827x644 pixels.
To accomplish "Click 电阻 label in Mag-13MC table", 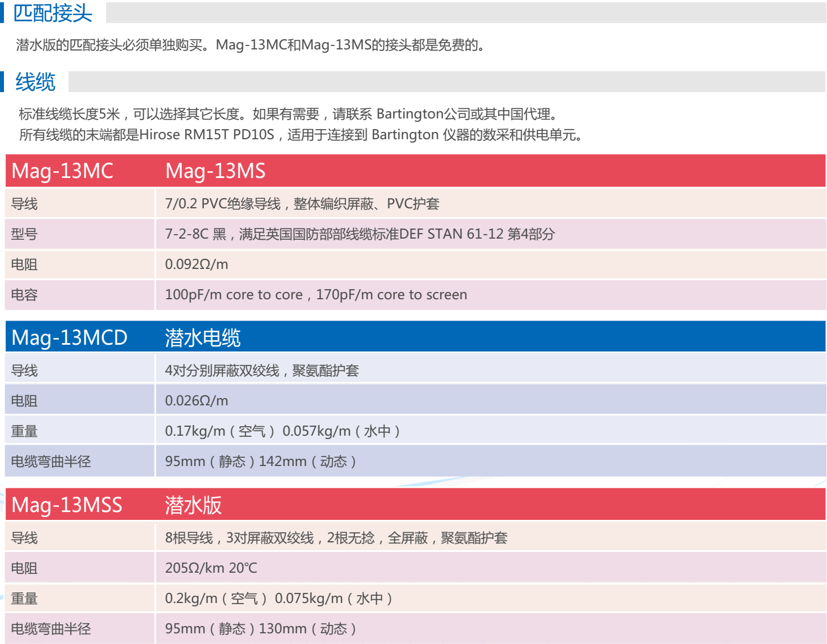I will [24, 264].
